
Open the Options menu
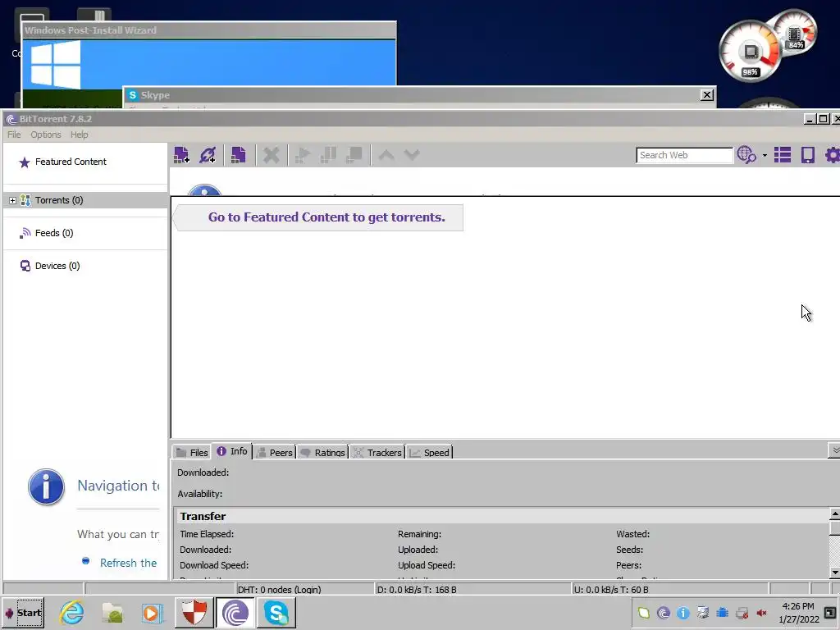[x=46, y=135]
